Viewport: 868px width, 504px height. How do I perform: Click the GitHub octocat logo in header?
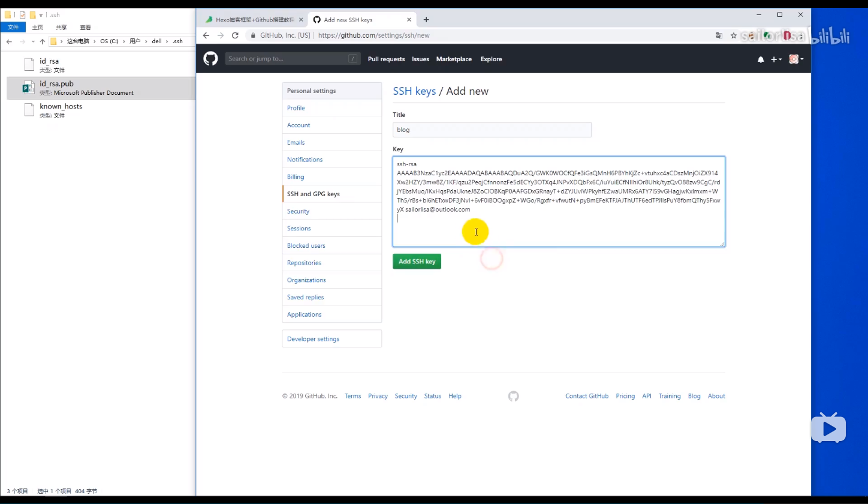[210, 59]
